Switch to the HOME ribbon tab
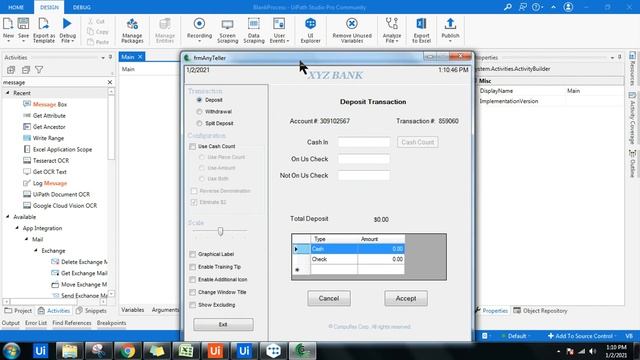Screen dimensions: 640x360 coord(16,7)
